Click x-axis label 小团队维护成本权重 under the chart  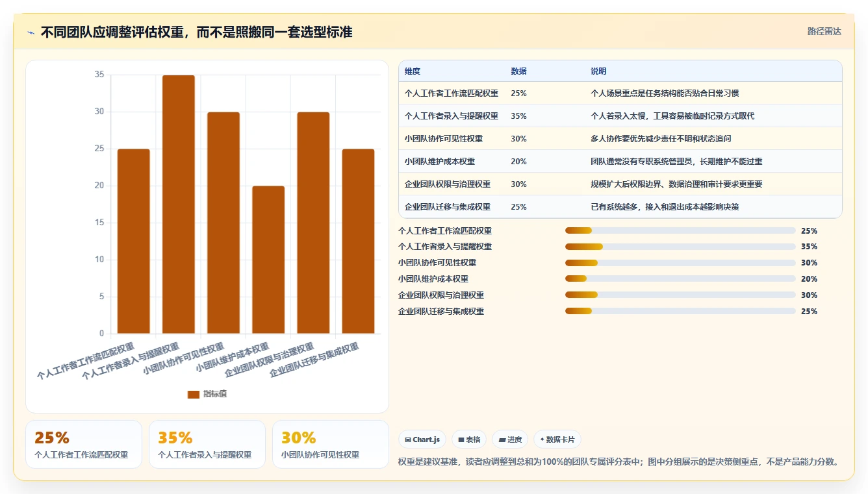pyautogui.click(x=232, y=357)
